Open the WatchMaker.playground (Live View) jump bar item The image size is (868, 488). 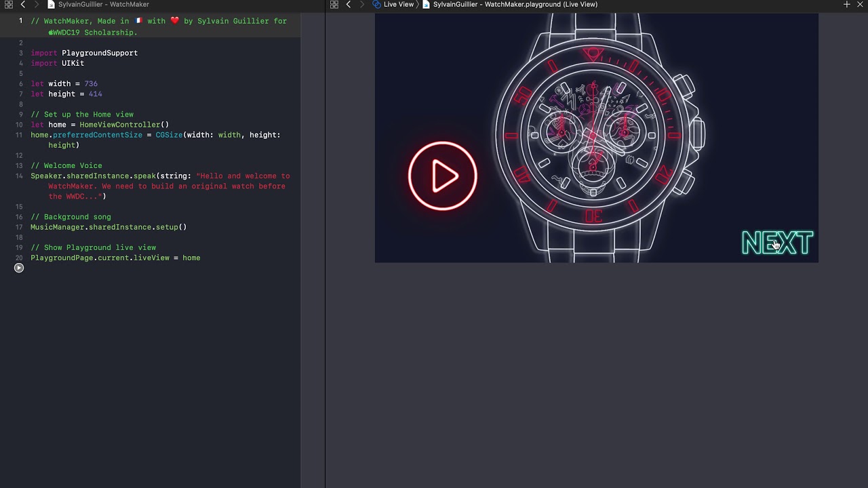pyautogui.click(x=515, y=5)
